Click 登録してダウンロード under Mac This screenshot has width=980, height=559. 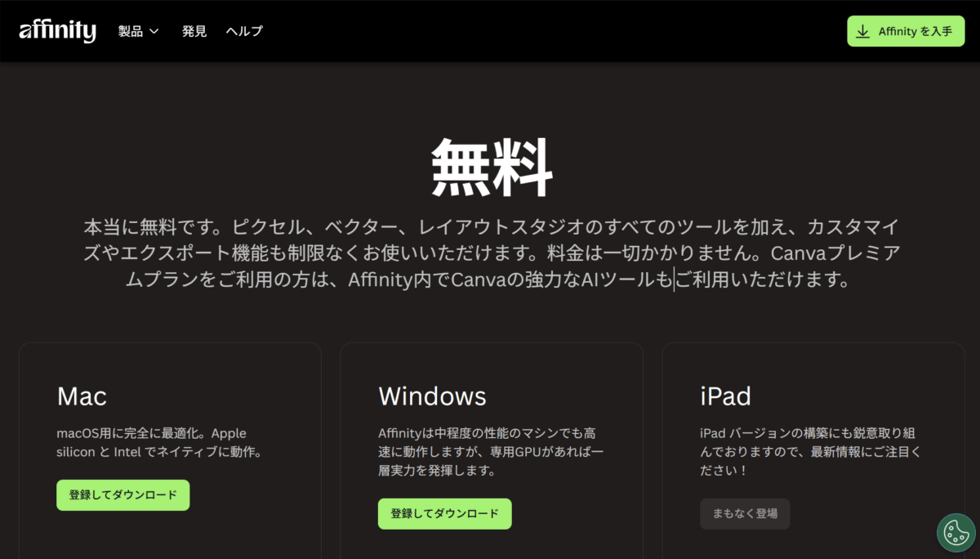click(122, 495)
